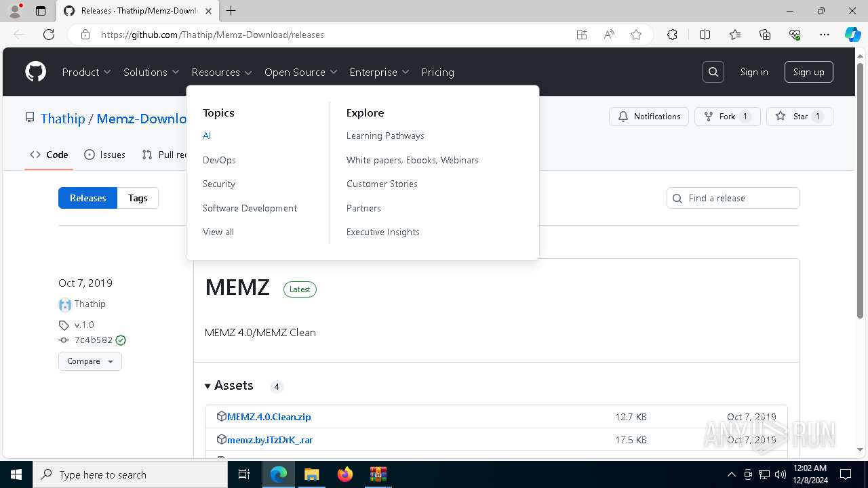Click the Windows Start button

point(16,474)
